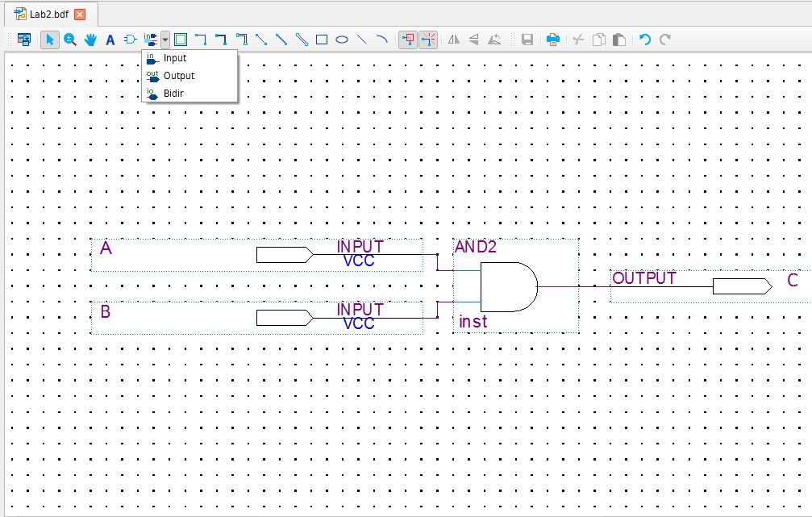Click the inst instance name
The image size is (812, 517).
coord(473,322)
